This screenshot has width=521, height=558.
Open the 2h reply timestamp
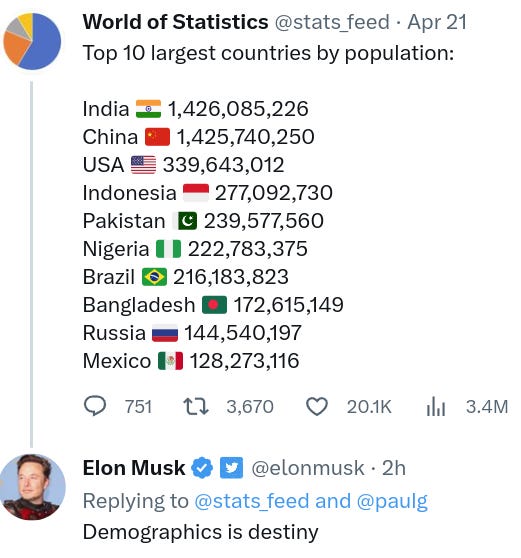coord(394,468)
